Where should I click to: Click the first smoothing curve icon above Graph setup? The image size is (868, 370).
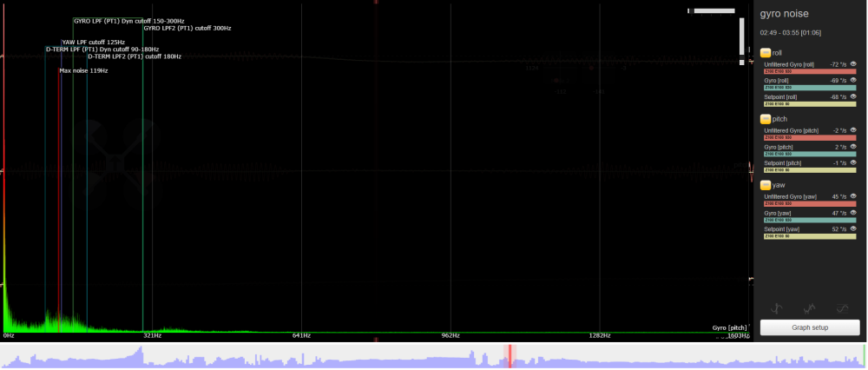pyautogui.click(x=778, y=308)
